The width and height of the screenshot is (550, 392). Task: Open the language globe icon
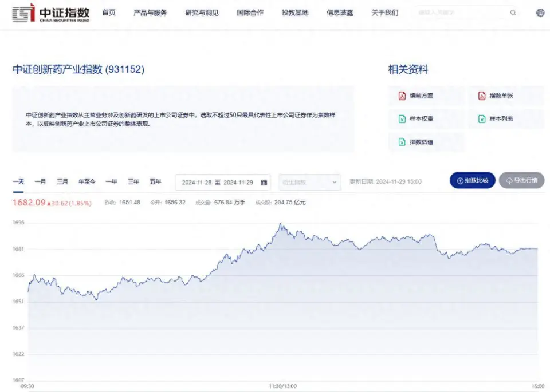(540, 13)
